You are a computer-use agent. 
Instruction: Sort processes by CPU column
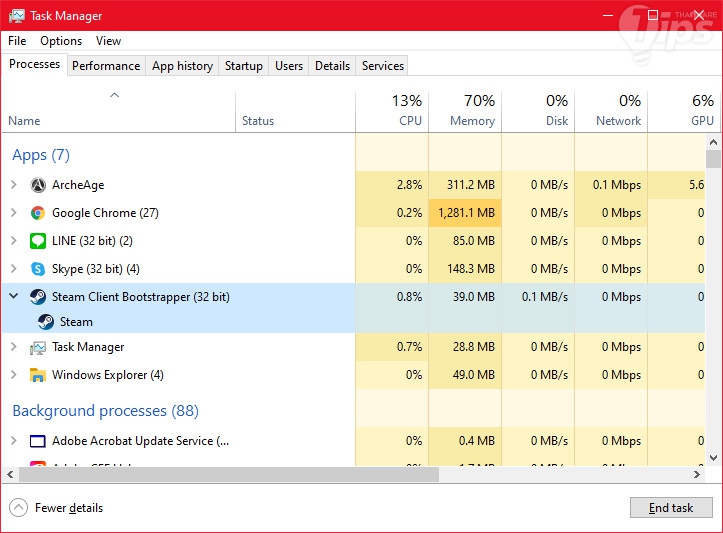pos(392,112)
